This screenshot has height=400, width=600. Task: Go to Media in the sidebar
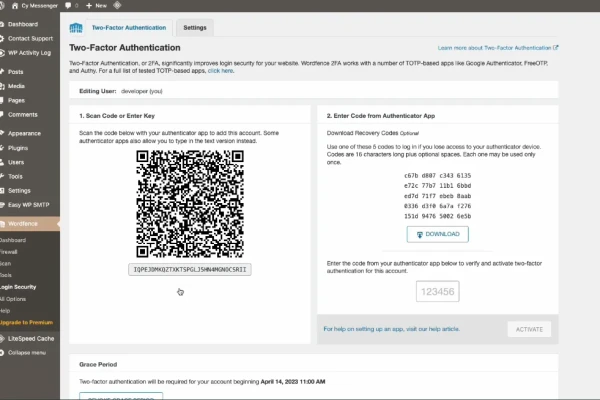[16, 86]
